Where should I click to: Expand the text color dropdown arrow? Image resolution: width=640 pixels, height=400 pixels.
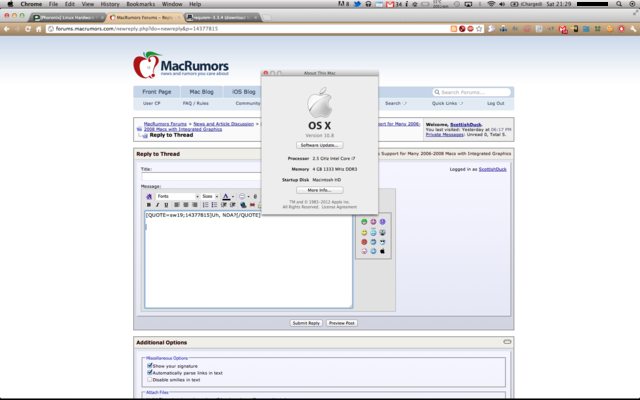(233, 197)
